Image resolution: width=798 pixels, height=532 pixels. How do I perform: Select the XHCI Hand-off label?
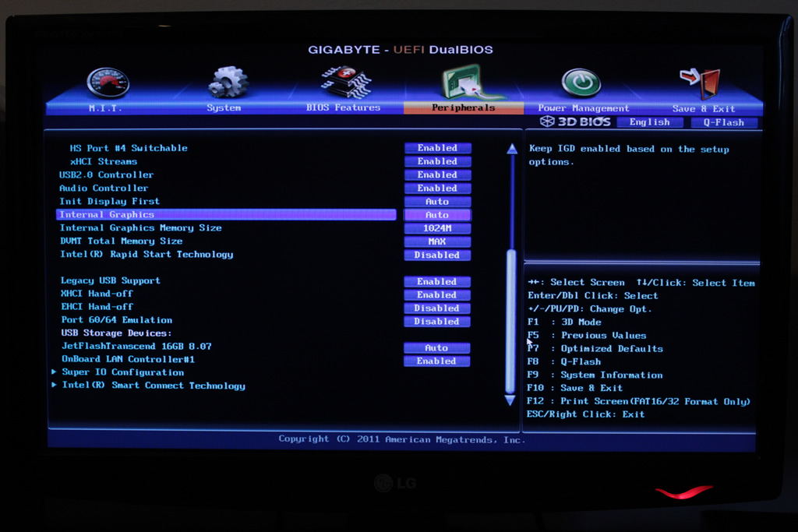click(x=97, y=294)
